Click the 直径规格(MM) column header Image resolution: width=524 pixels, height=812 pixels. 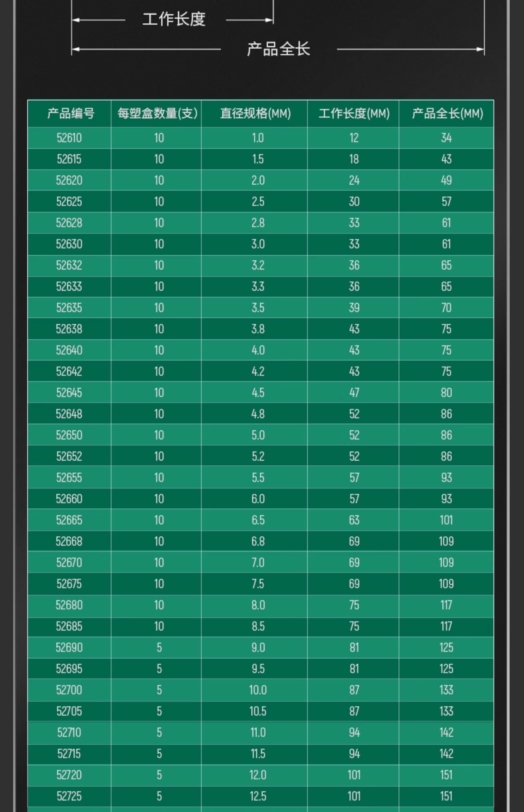coord(255,113)
